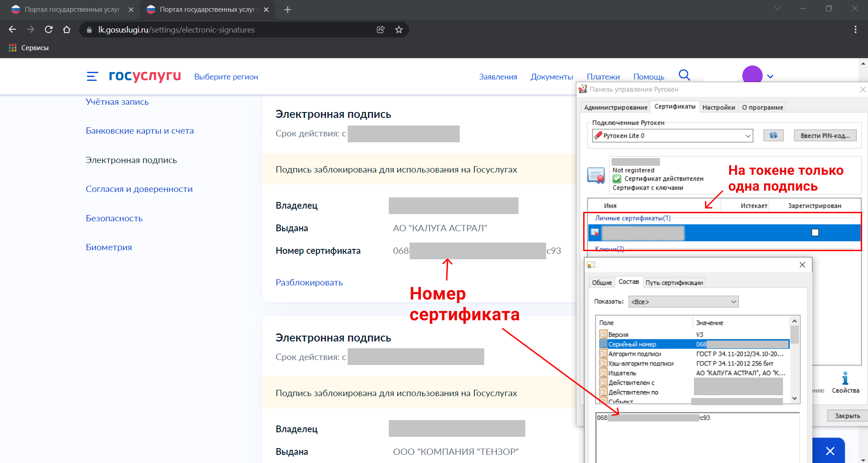Image resolution: width=868 pixels, height=463 pixels.
Task: Open the Сервисы apps shortcut
Action: pyautogui.click(x=29, y=48)
